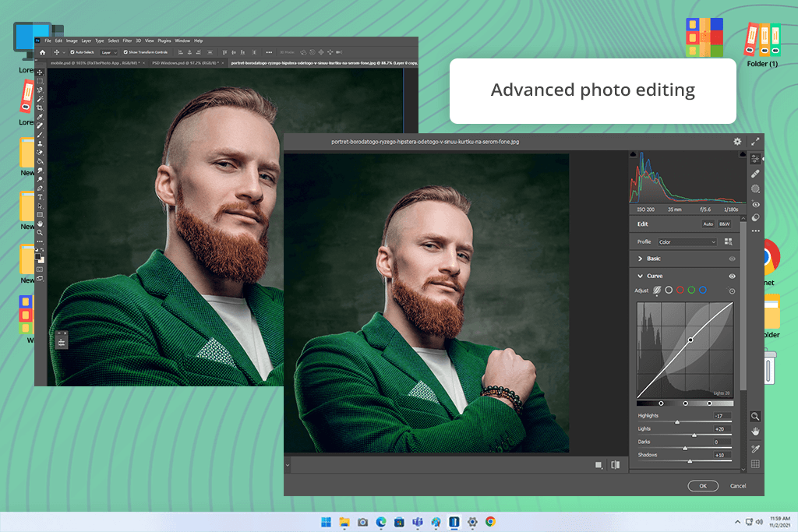798x532 pixels.
Task: Select Camera Raw zoom magnifier tool
Action: (x=755, y=416)
